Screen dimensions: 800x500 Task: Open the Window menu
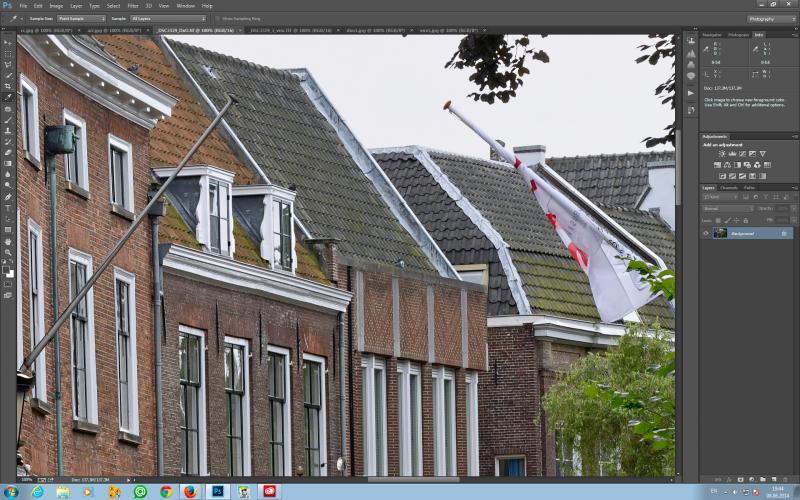tap(186, 6)
